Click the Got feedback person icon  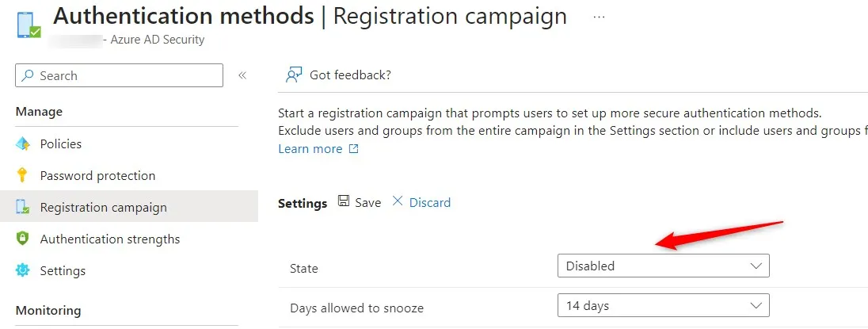point(294,75)
